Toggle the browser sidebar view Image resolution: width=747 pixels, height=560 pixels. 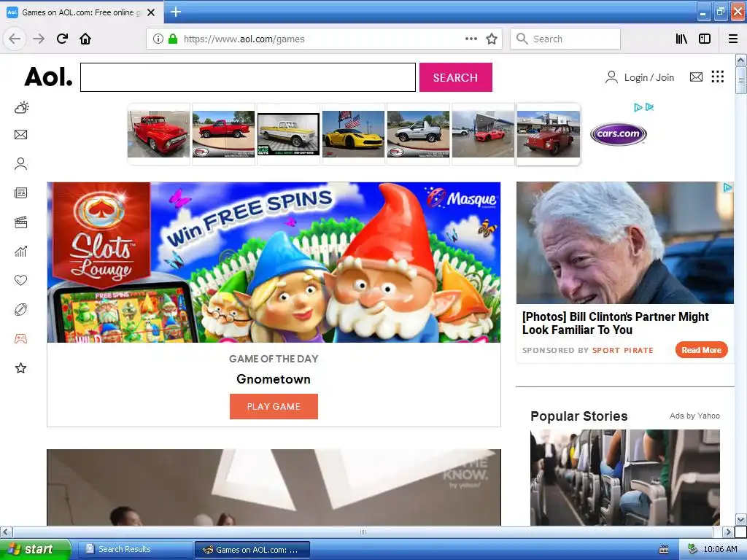tap(705, 39)
